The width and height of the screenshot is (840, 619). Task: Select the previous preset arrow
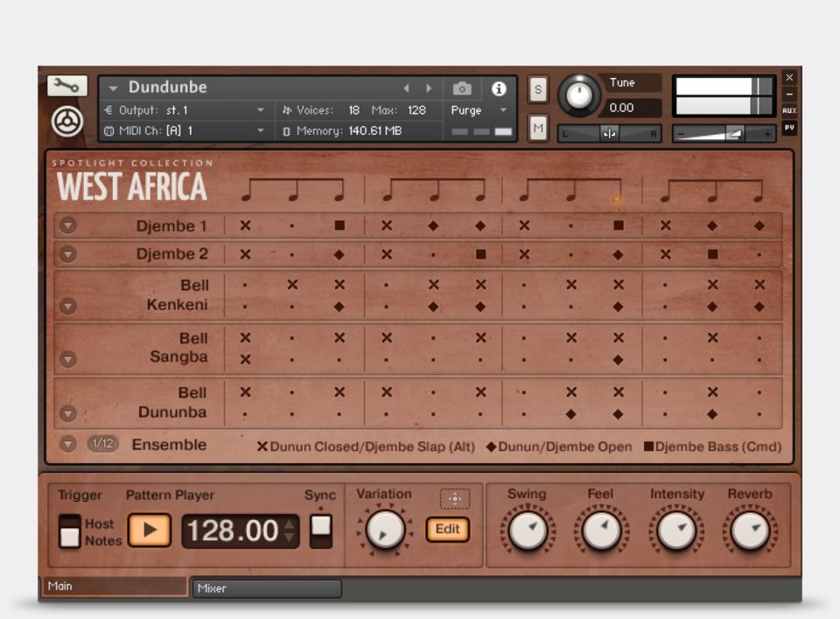pos(406,88)
